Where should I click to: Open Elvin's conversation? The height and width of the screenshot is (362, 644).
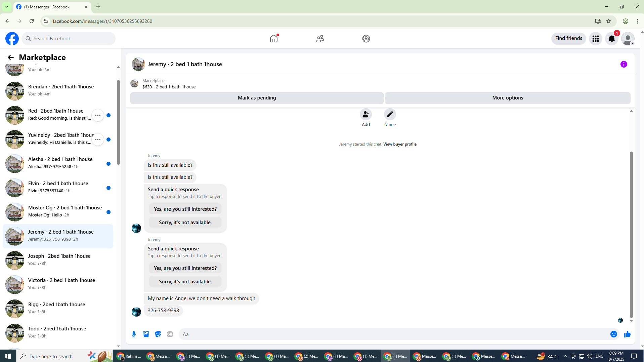pyautogui.click(x=58, y=188)
